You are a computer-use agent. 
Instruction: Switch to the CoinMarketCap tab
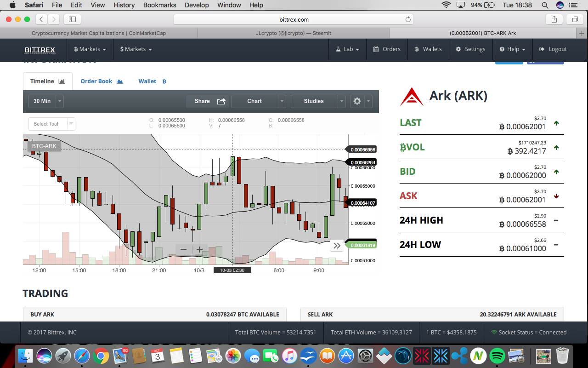click(x=99, y=33)
